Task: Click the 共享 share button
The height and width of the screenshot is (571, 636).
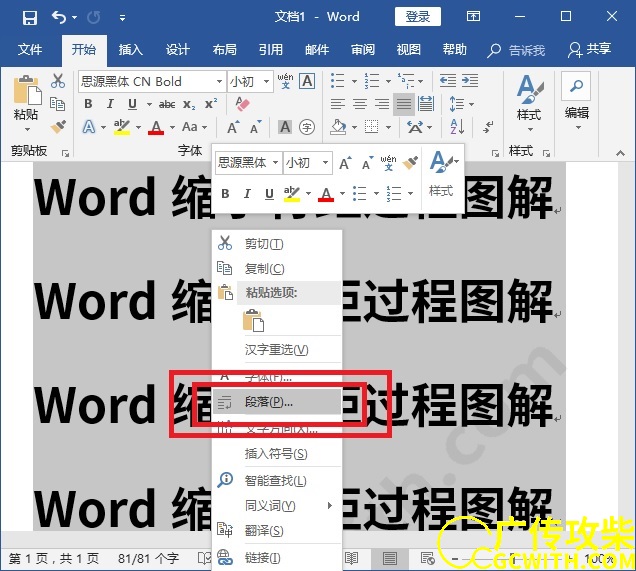Action: [589, 49]
